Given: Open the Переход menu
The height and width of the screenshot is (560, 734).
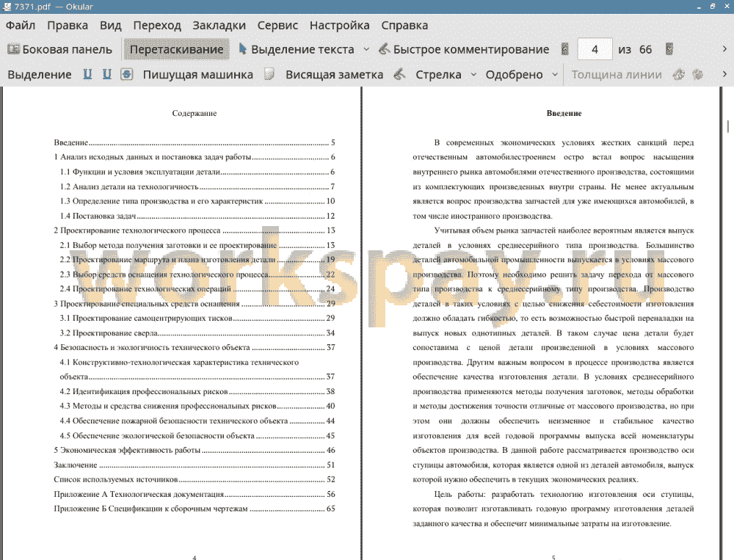Looking at the screenshot, I should pos(157,25).
